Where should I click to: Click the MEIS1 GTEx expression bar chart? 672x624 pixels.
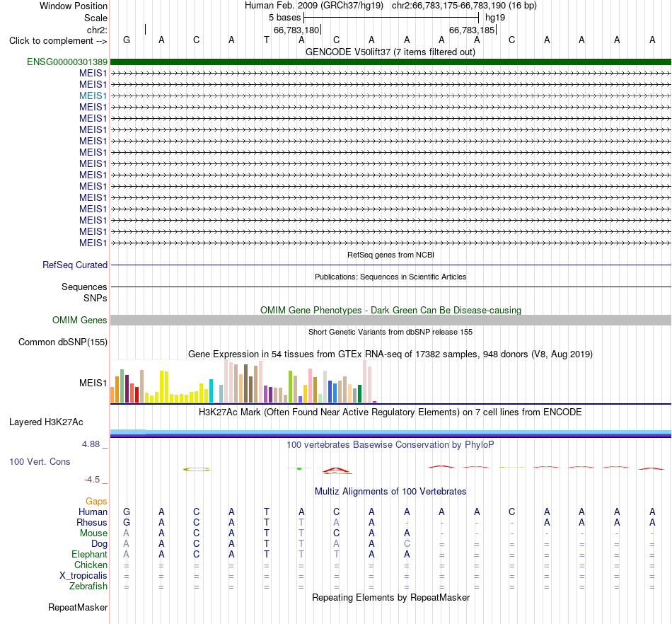pos(243,381)
